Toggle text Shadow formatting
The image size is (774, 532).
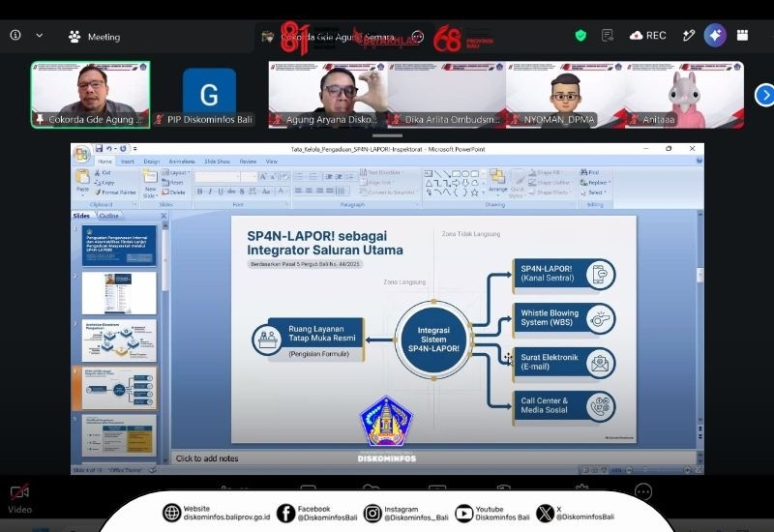click(x=242, y=192)
